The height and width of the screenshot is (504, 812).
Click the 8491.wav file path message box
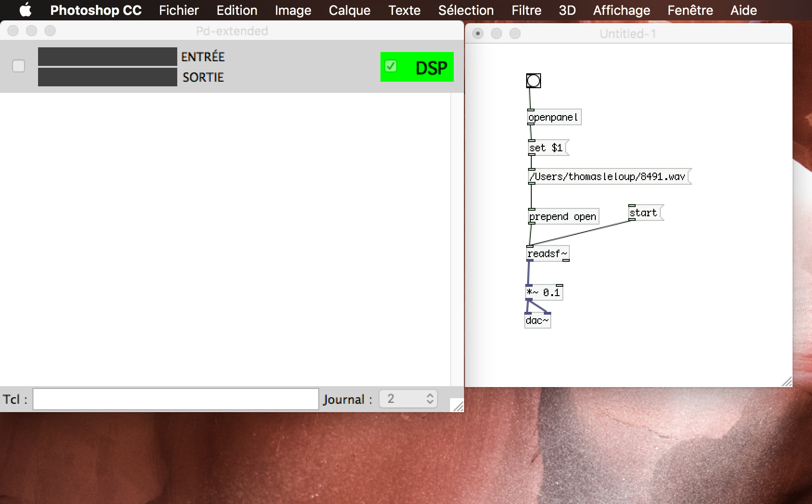[608, 177]
